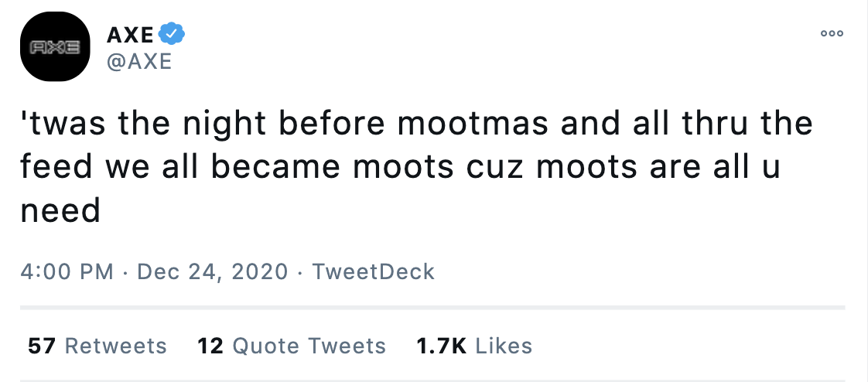The image size is (868, 382).
Task: View the 12 Quote Tweets list
Action: click(x=292, y=346)
